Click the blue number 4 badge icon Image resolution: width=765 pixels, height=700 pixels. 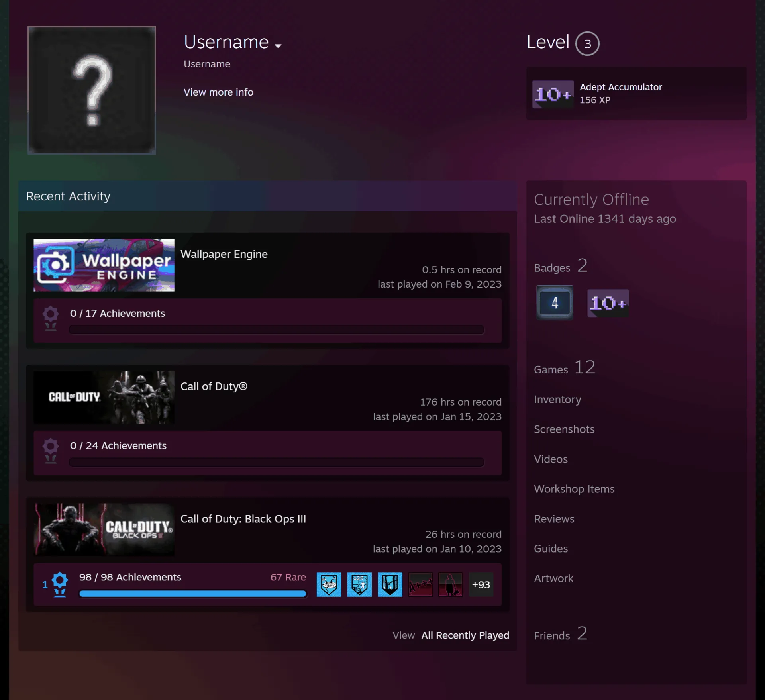pos(555,303)
